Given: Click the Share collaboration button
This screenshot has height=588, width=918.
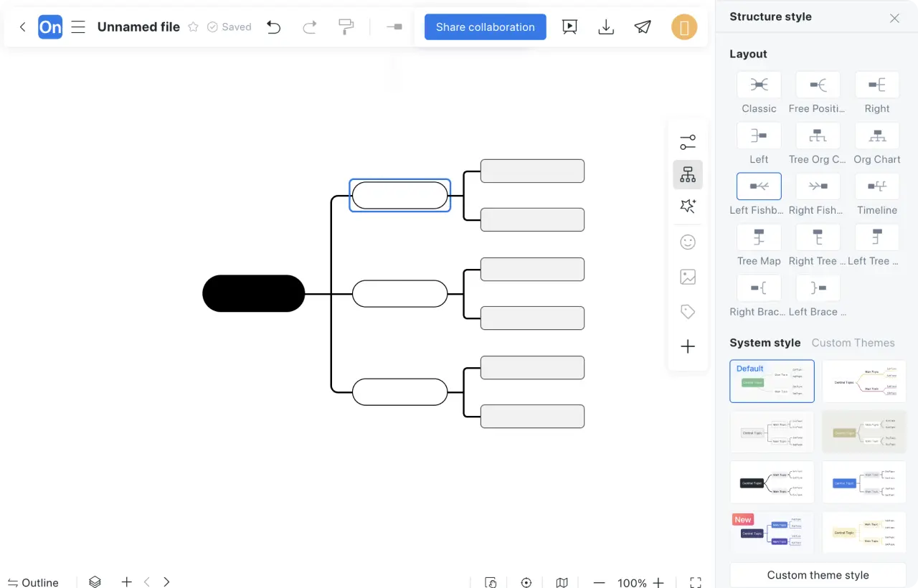Looking at the screenshot, I should (485, 27).
